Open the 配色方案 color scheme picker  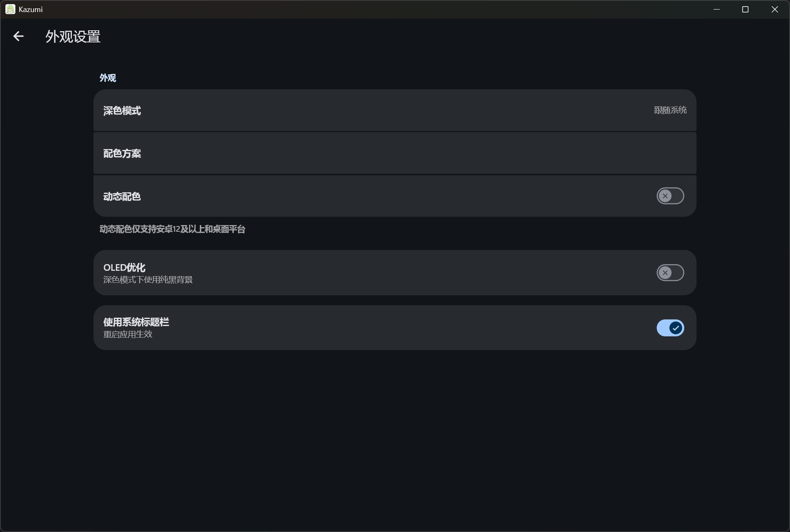click(395, 153)
